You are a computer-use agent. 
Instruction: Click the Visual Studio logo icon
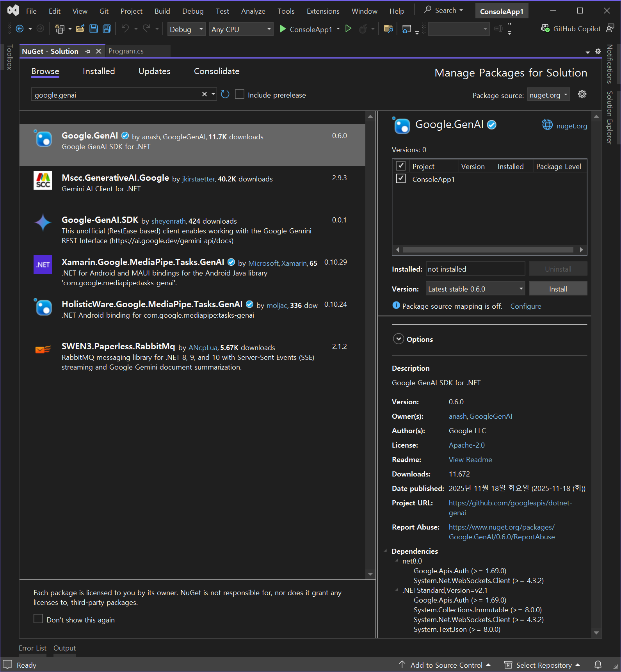(13, 11)
